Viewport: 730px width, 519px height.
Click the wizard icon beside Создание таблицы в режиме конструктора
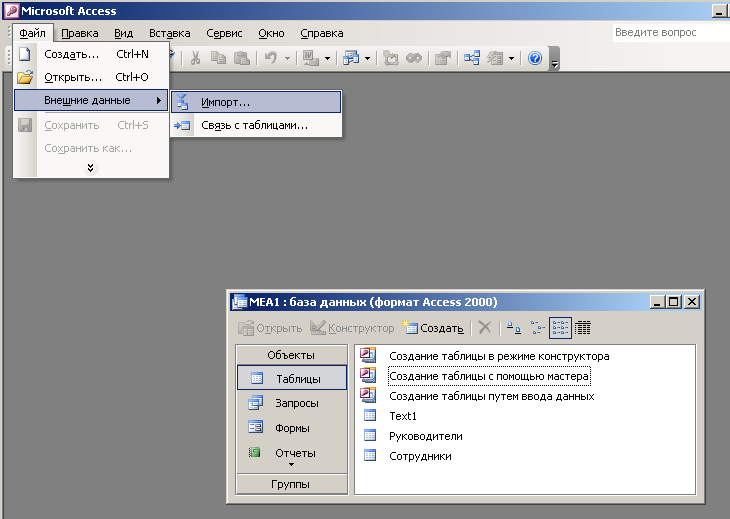pos(368,356)
